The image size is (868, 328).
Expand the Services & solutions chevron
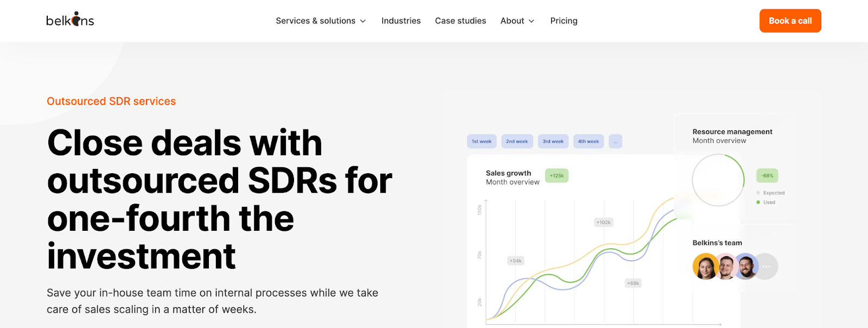click(363, 21)
